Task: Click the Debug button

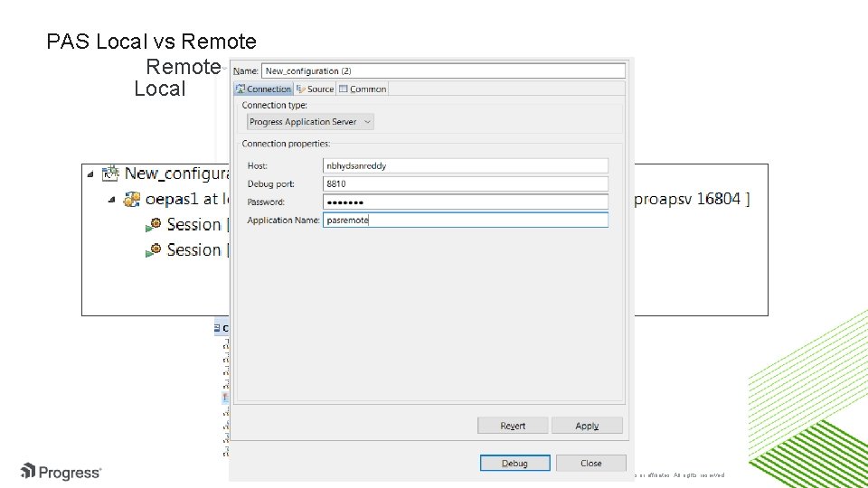Action: [x=514, y=463]
